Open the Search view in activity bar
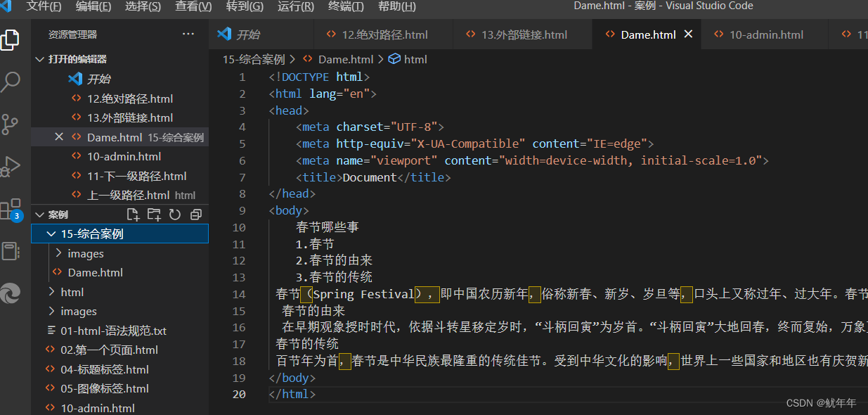This screenshot has height=415, width=868. (x=10, y=82)
